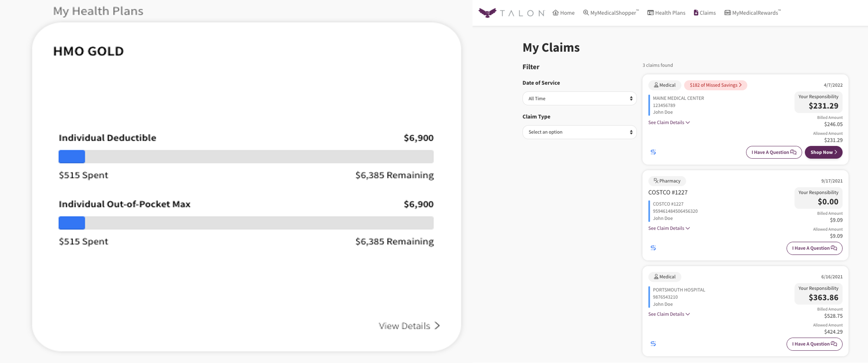The height and width of the screenshot is (363, 868).
Task: Click the Individual Deductible progress bar
Action: coord(246,157)
